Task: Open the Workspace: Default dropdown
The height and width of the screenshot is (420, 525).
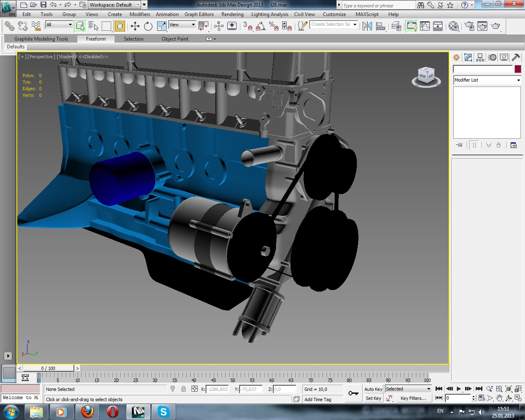Action: point(114,5)
